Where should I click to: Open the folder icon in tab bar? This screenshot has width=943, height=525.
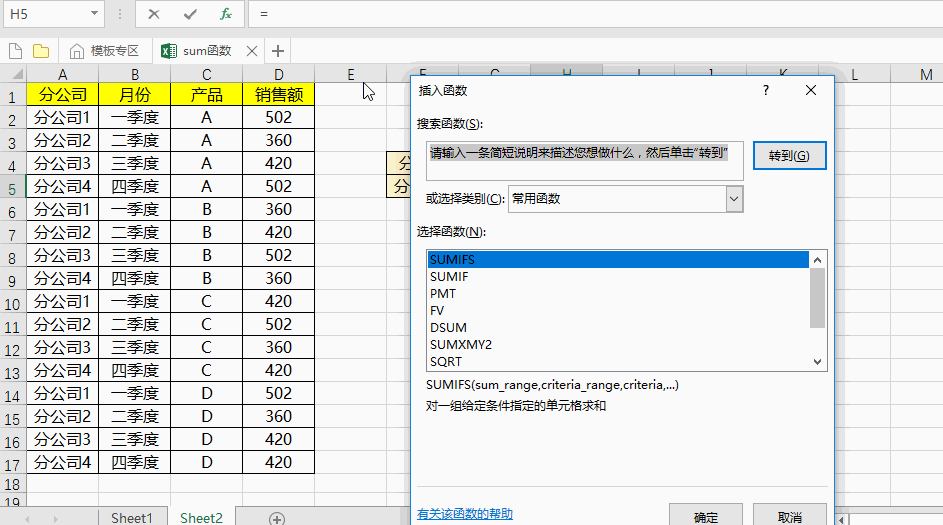coord(41,51)
